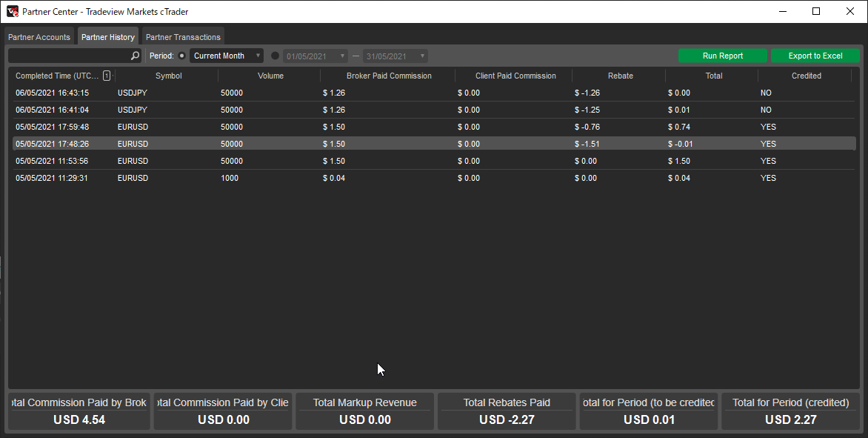The width and height of the screenshot is (868, 438).
Task: Select the Current Month period radio button
Action: coord(181,56)
